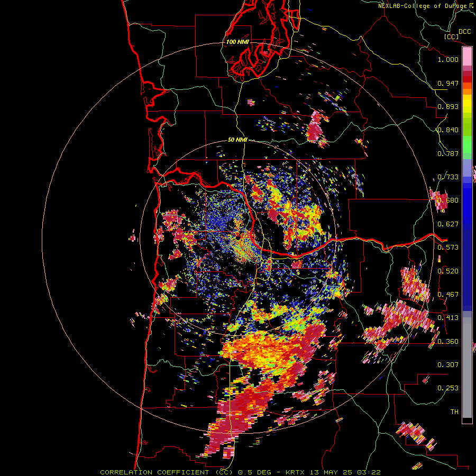Click the gray bottom segment of color bar
Screen dimensions: 476x476
(x=467, y=368)
